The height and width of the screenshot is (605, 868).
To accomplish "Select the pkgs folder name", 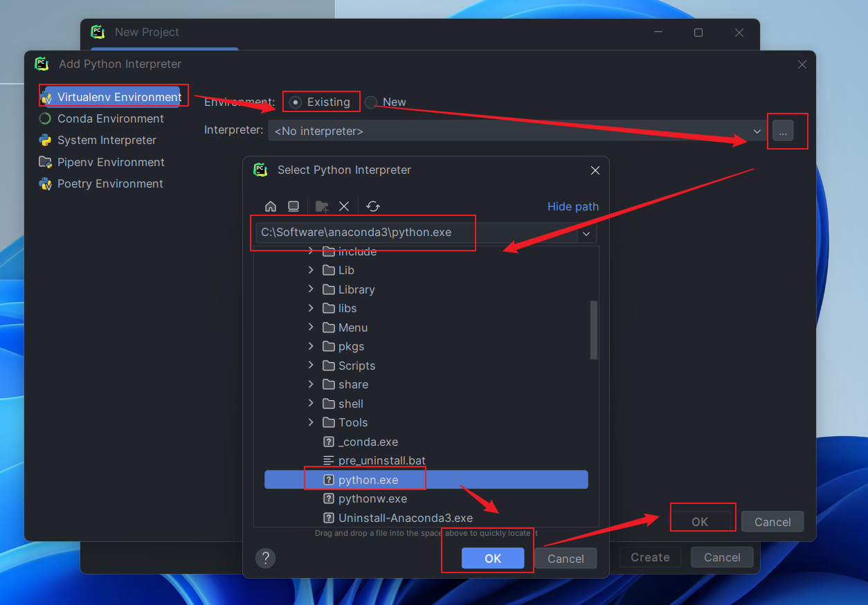I will 351,346.
